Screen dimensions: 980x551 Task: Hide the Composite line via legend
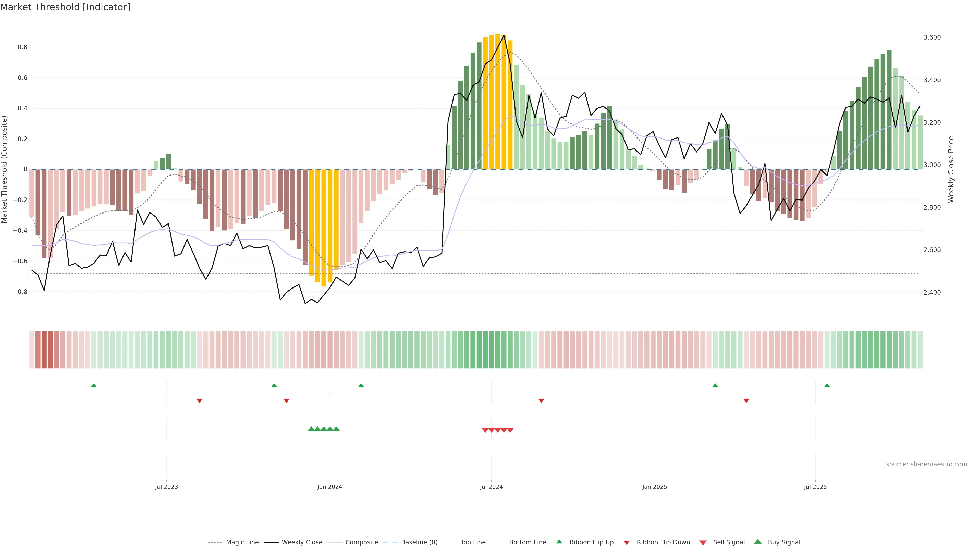point(361,542)
